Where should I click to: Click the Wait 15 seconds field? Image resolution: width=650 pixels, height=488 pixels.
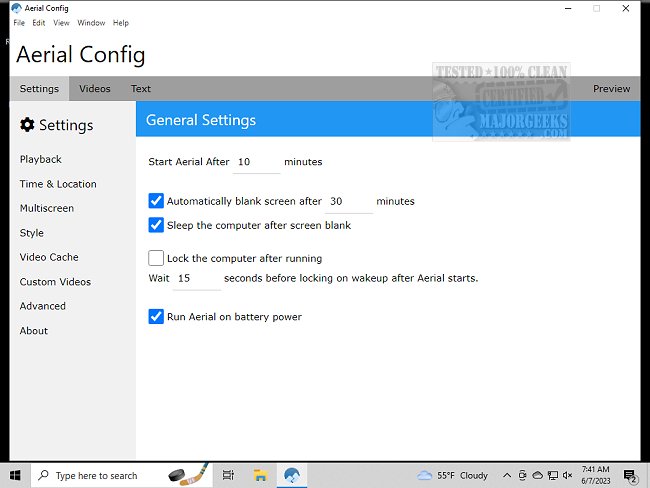click(196, 279)
